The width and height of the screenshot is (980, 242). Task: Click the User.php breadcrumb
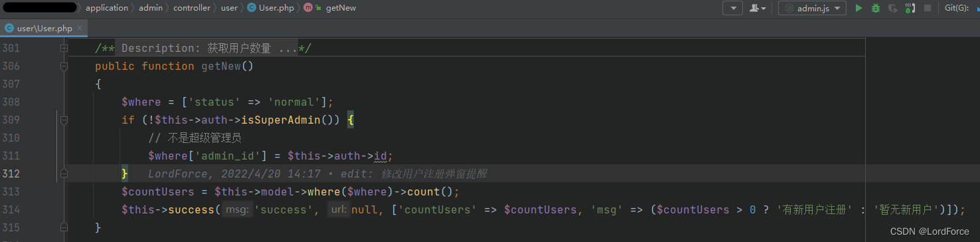[276, 8]
